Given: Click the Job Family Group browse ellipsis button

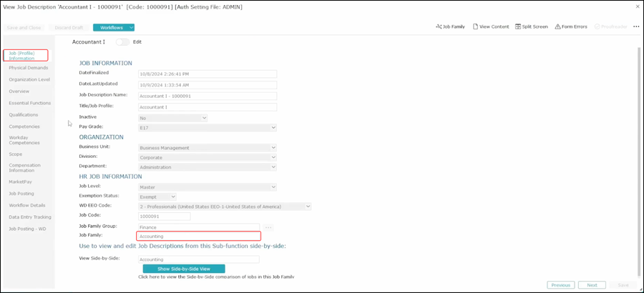Looking at the screenshot, I should point(269,227).
